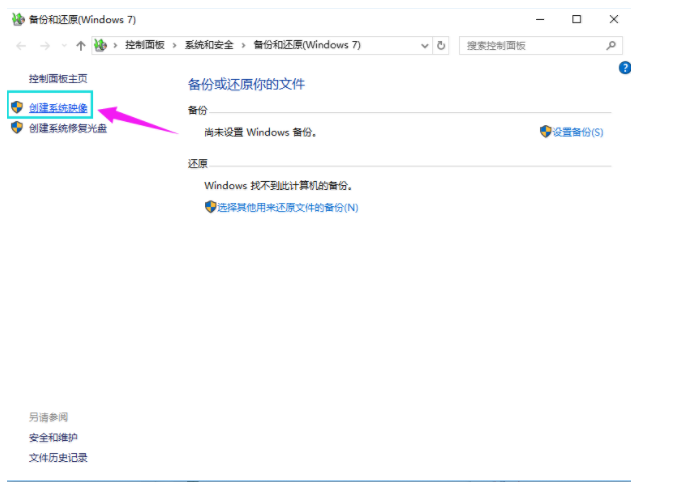
Task: Select 控制面板 breadcrumb
Action: pos(145,45)
